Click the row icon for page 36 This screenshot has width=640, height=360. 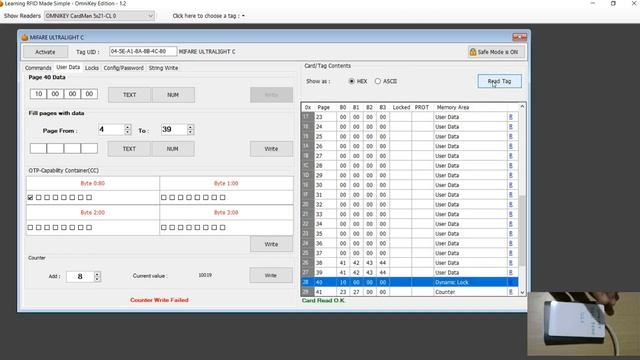click(x=511, y=243)
